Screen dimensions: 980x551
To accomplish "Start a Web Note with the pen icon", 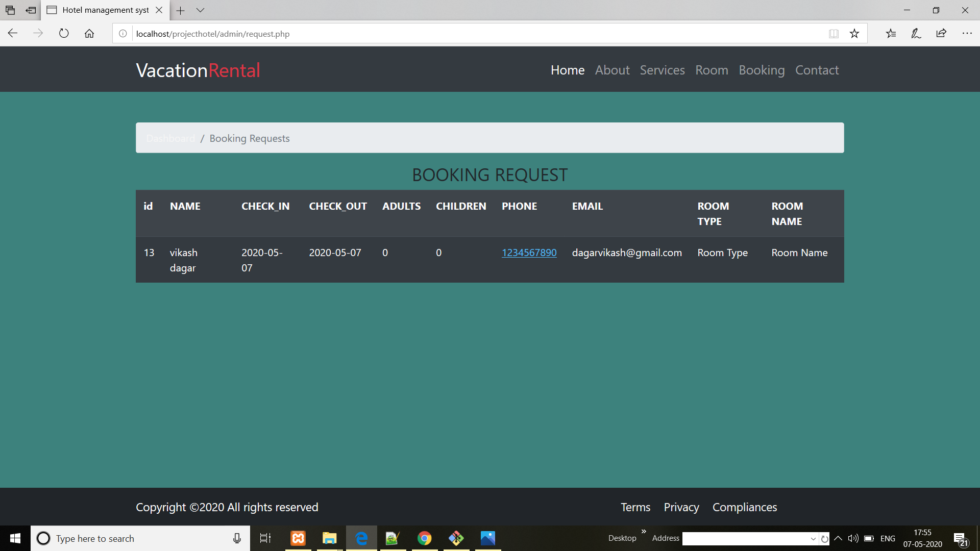I will pos(916,34).
